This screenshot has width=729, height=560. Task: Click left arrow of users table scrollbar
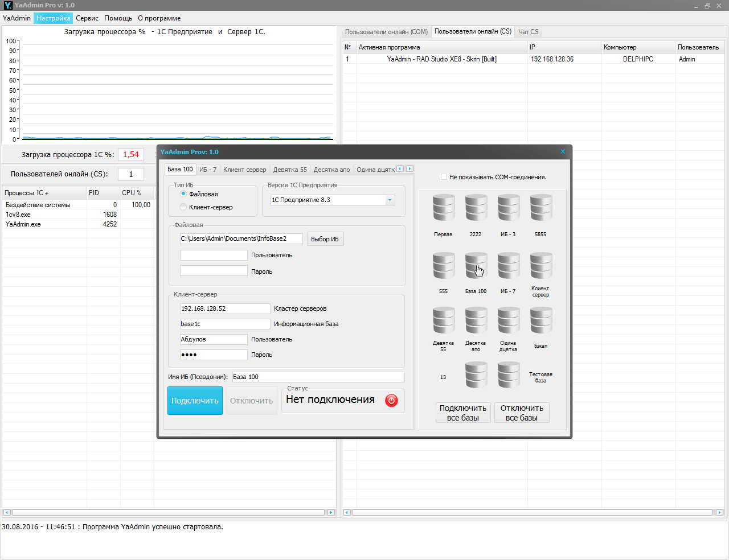pos(347,512)
